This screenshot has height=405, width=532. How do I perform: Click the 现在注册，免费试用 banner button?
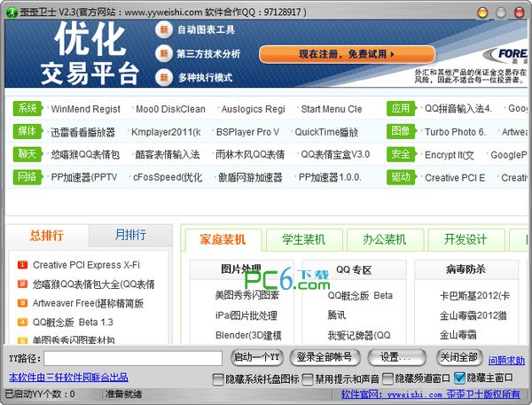pos(347,54)
